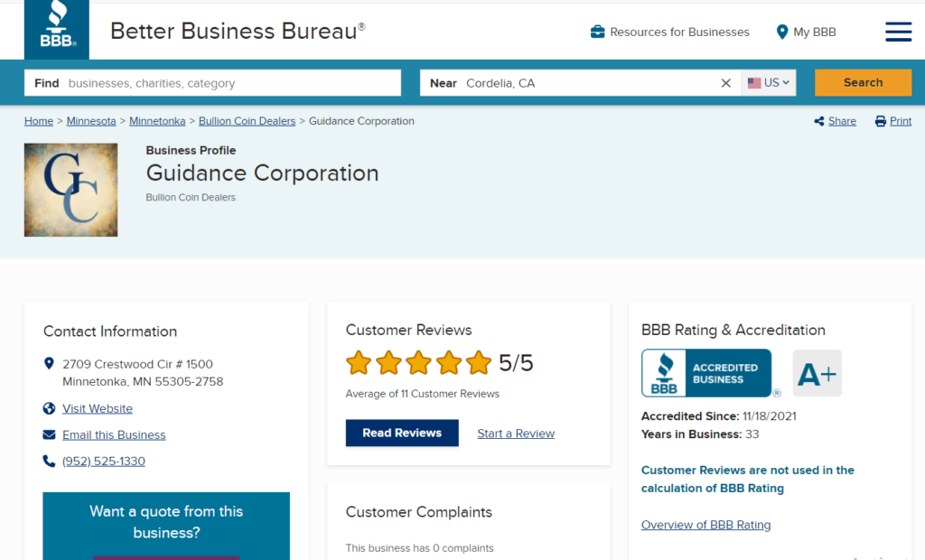Click Start a Review
The height and width of the screenshot is (560, 925).
click(x=516, y=434)
